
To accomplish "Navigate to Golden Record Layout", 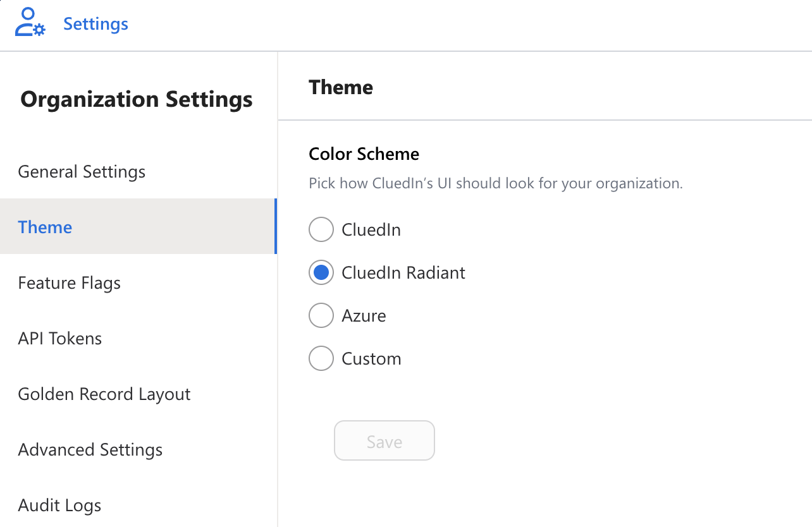I will 104,394.
